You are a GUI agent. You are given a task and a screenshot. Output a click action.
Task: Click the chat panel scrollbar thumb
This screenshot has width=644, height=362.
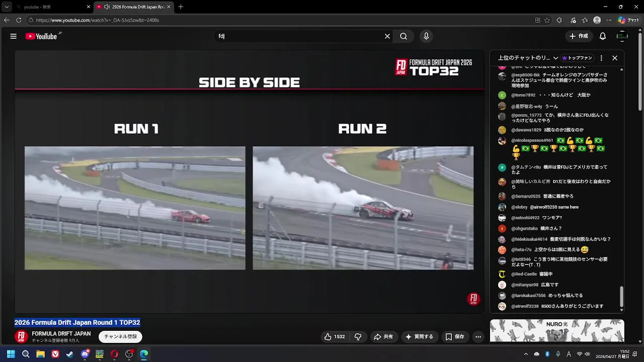[621, 296]
